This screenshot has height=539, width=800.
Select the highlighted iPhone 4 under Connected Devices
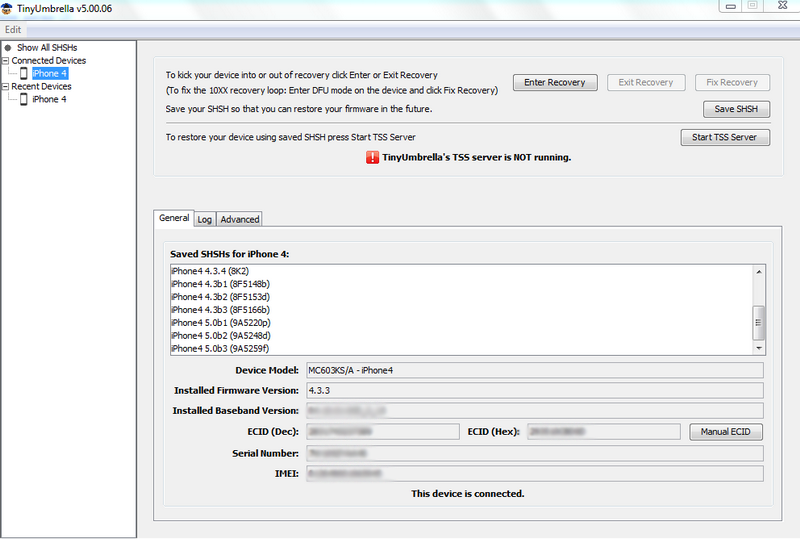pos(49,74)
